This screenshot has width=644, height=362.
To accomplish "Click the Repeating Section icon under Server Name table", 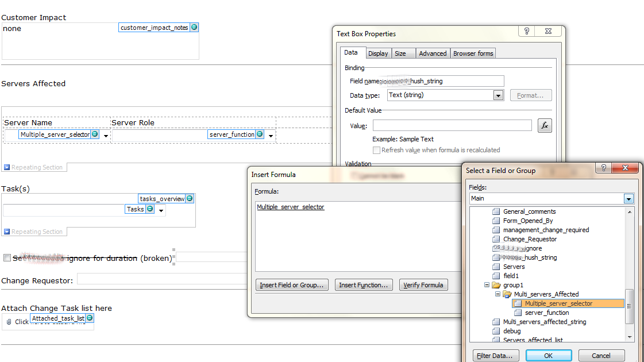I will [x=6, y=167].
